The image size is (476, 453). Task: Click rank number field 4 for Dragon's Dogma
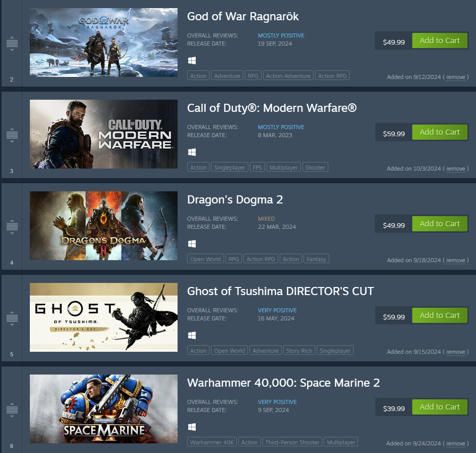(x=12, y=263)
